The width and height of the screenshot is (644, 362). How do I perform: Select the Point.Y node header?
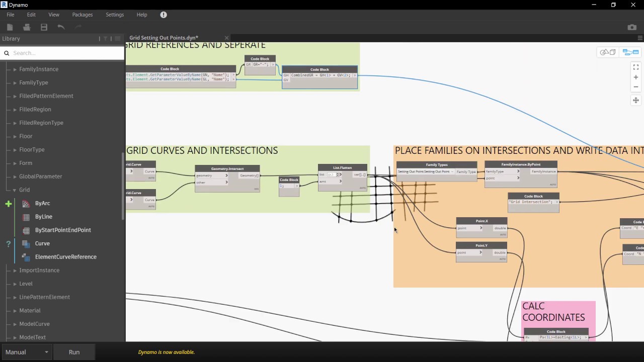point(481,245)
